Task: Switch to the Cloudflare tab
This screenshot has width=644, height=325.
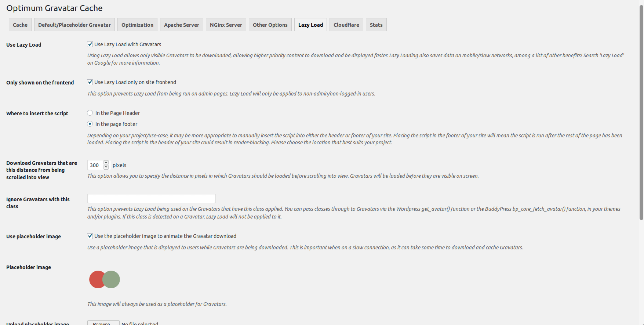Action: coord(346,25)
